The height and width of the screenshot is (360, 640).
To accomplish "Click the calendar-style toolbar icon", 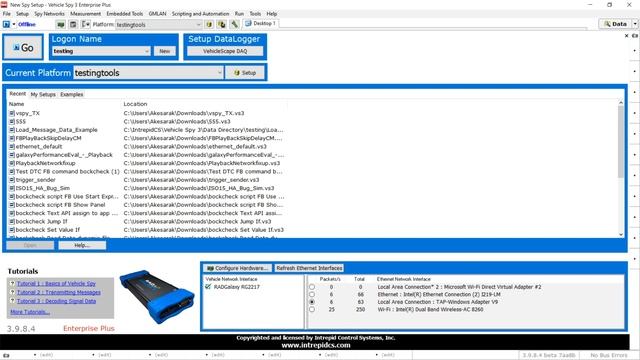I will pos(73,24).
